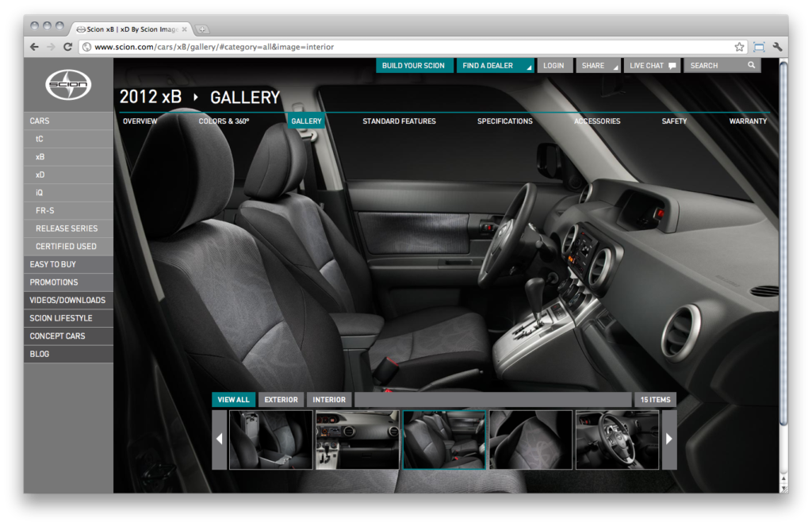812x526 pixels.
Task: Click the 15 Items count label
Action: point(655,400)
